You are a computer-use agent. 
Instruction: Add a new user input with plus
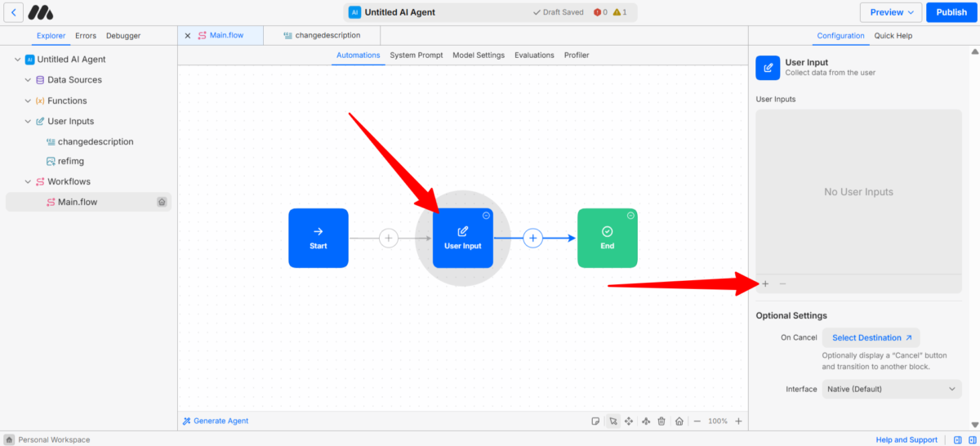[765, 283]
